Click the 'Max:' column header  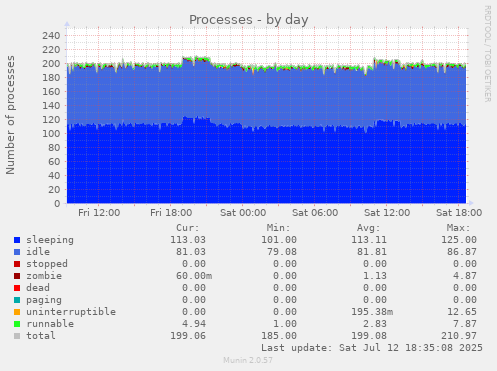458,228
